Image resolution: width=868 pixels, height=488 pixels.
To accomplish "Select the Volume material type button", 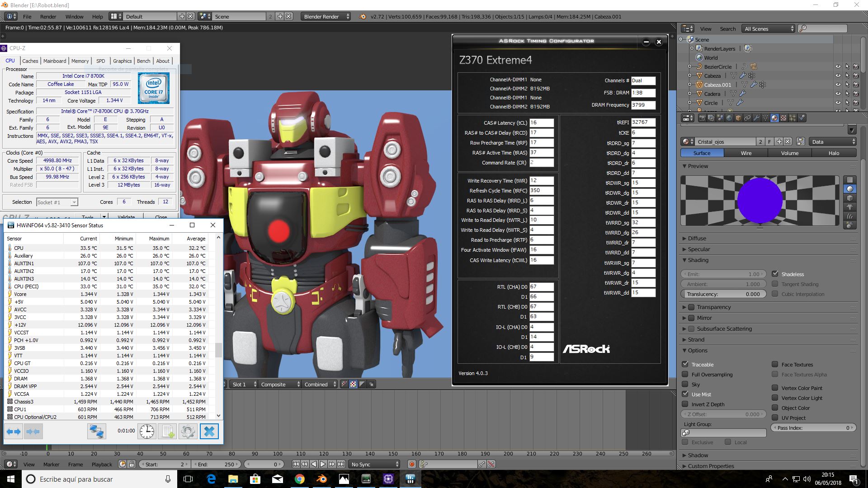I will tap(789, 153).
